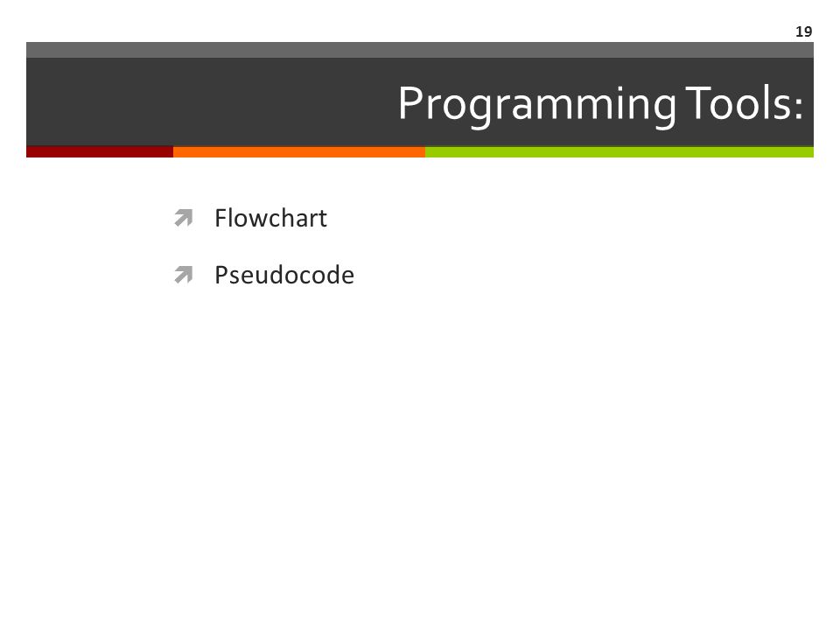Click empty left area of dark title banner
Screen dimensions: 840x630
(204, 101)
